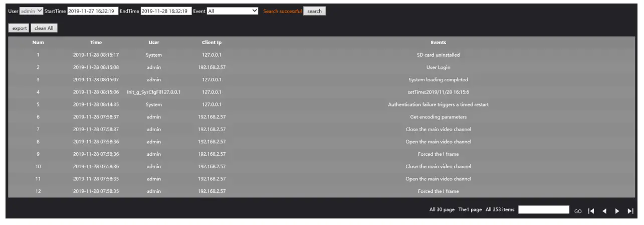Click '192.168.2.57' IP in row 6

click(212, 117)
